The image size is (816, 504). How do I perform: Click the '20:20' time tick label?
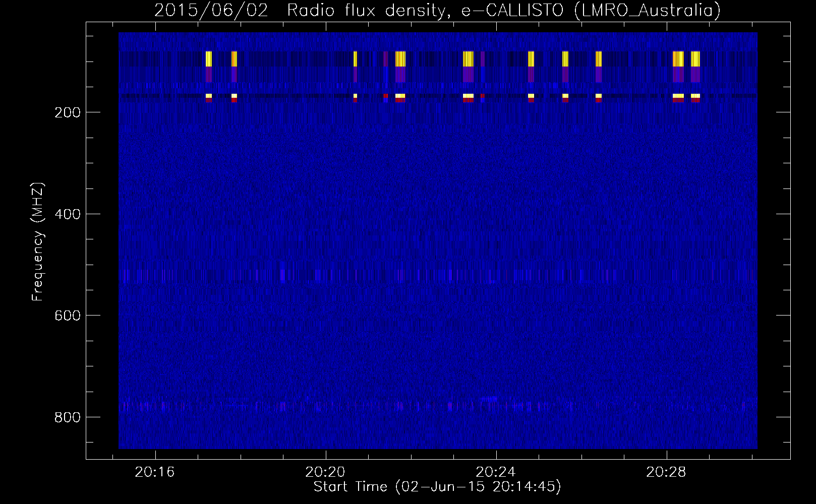pos(325,472)
